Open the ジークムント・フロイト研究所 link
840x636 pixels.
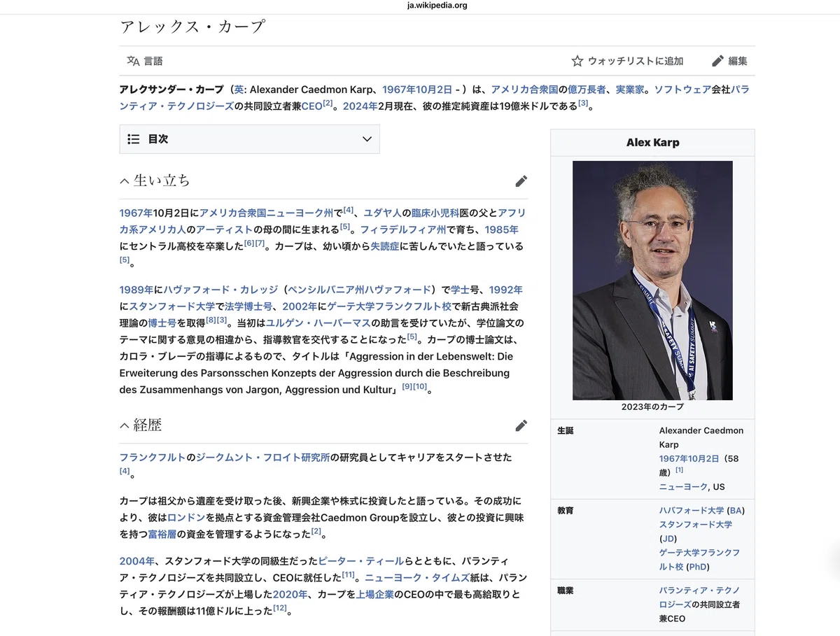262,458
